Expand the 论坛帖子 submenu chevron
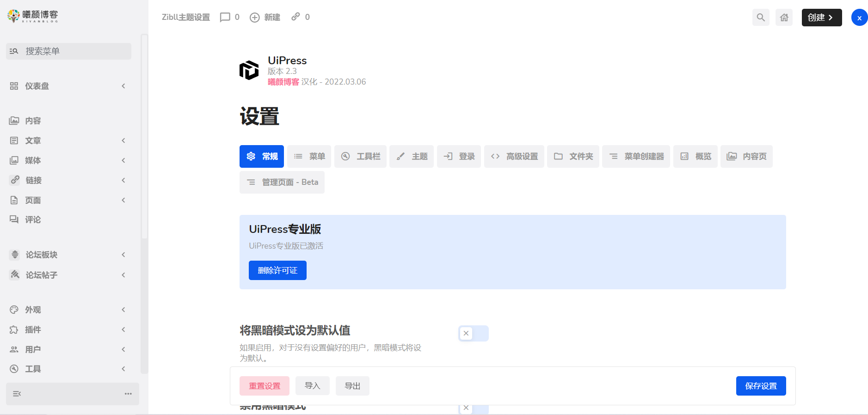Image resolution: width=868 pixels, height=415 pixels. (x=123, y=275)
